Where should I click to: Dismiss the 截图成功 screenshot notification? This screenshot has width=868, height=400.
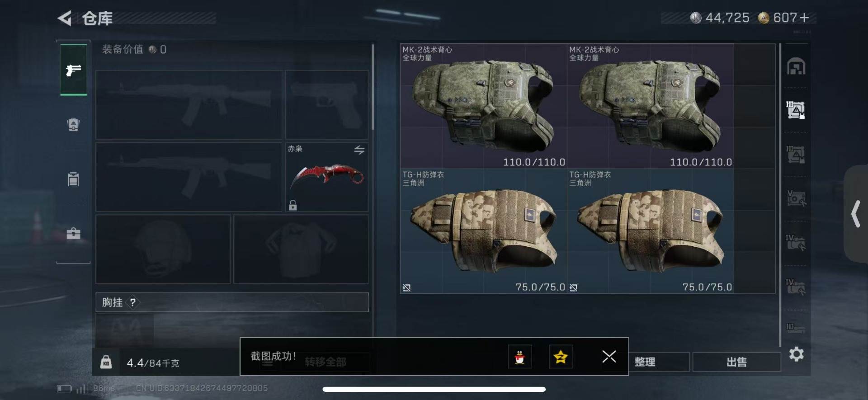[x=609, y=357]
